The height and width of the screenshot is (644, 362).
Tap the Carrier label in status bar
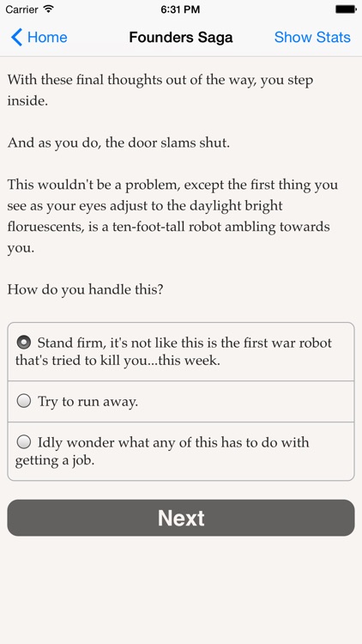(x=21, y=9)
